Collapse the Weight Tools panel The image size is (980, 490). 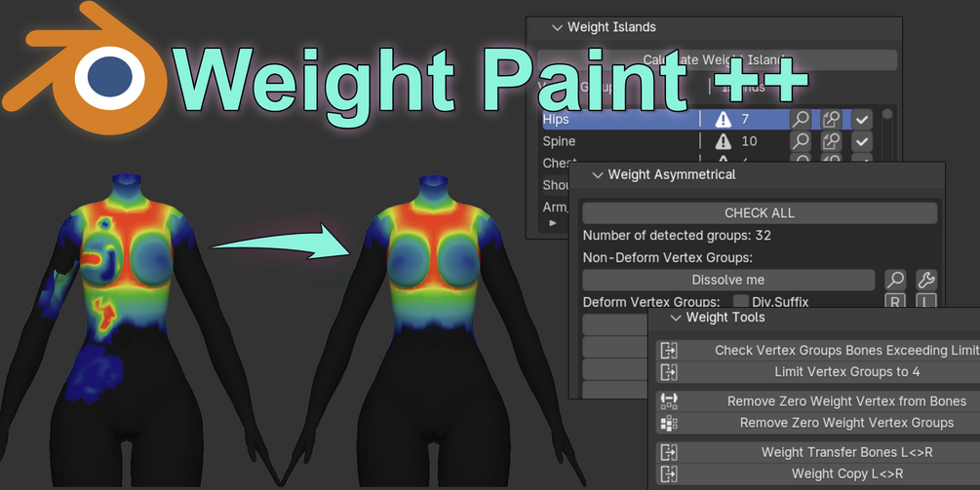pos(676,319)
